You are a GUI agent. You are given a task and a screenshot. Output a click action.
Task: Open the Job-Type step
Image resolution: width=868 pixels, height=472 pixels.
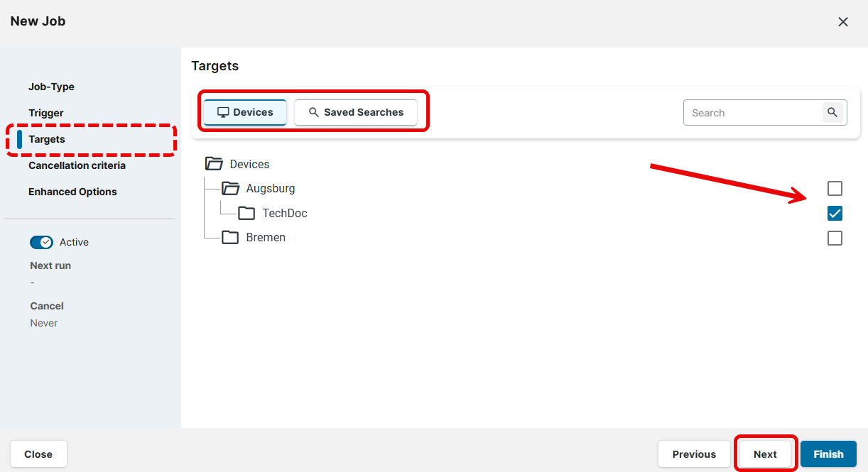(51, 87)
